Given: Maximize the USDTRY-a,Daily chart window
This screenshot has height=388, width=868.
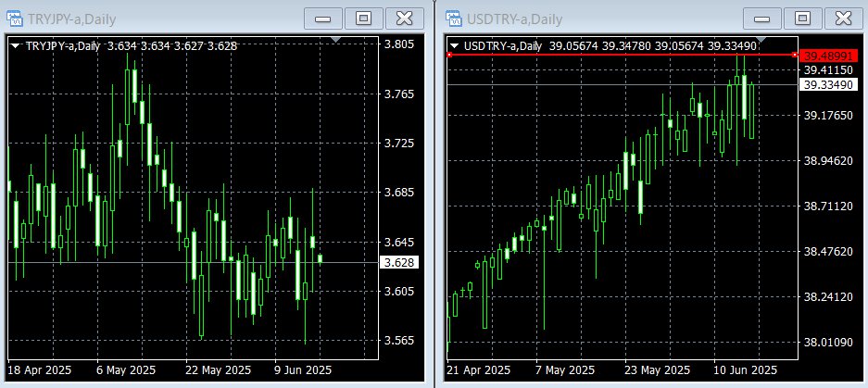Looking at the screenshot, I should tap(802, 19).
